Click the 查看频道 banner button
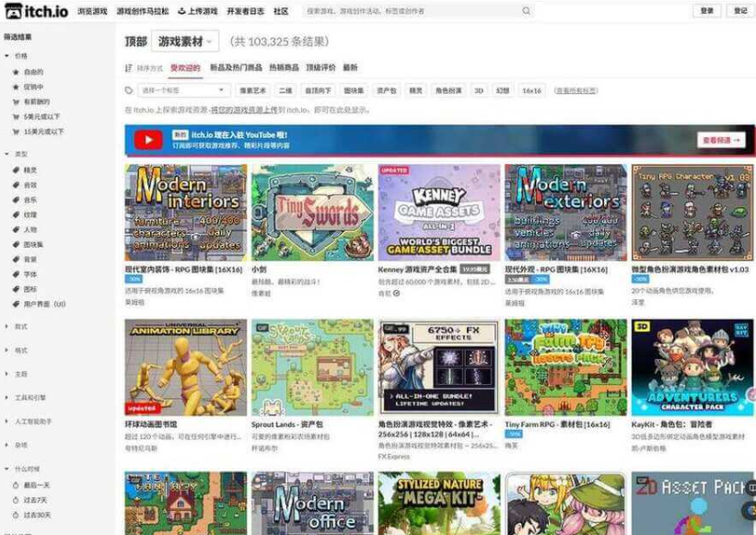This screenshot has height=535, width=756. (721, 140)
